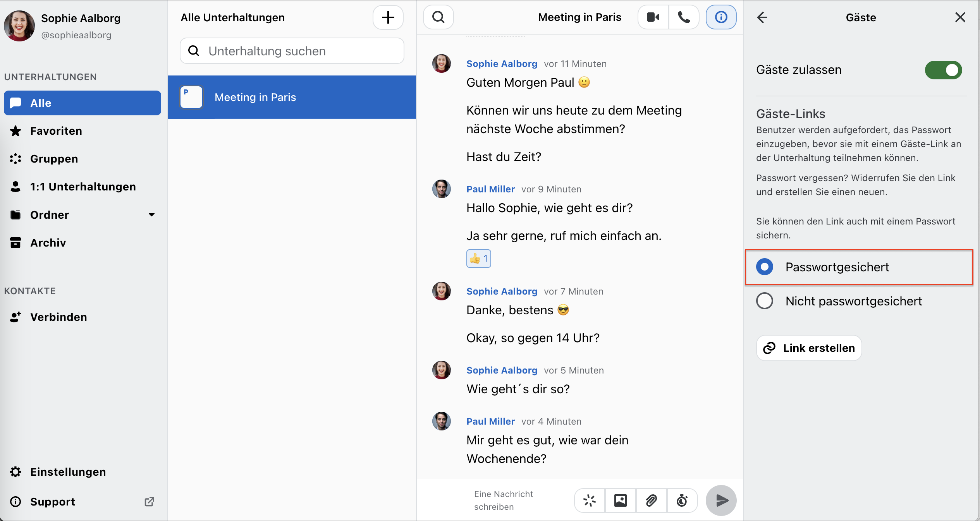Click the link chain icon on Link erstellen

[769, 348]
